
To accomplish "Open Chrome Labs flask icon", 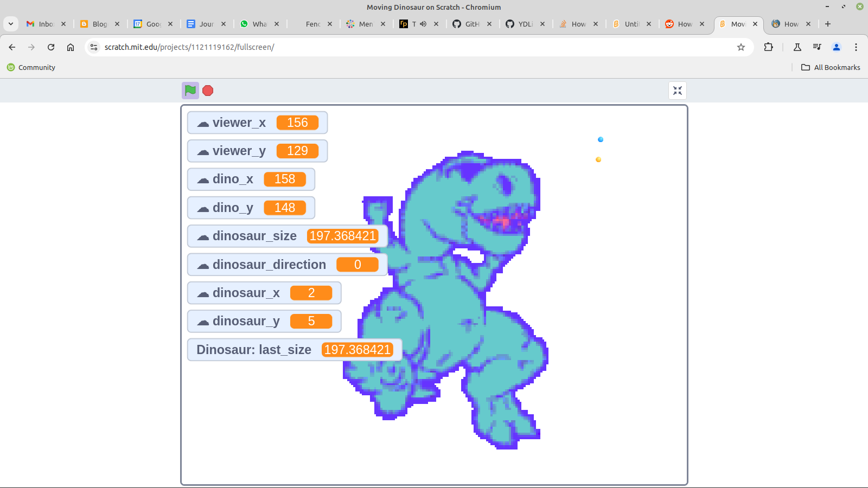I will pos(797,47).
